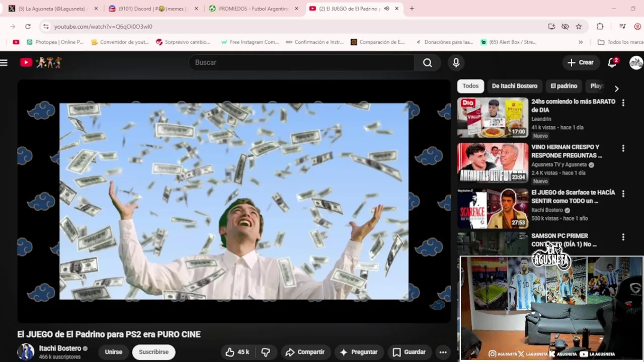Image resolution: width=644 pixels, height=362 pixels.
Task: Open options for VINO HERNAN CRESPO video
Action: point(623,148)
